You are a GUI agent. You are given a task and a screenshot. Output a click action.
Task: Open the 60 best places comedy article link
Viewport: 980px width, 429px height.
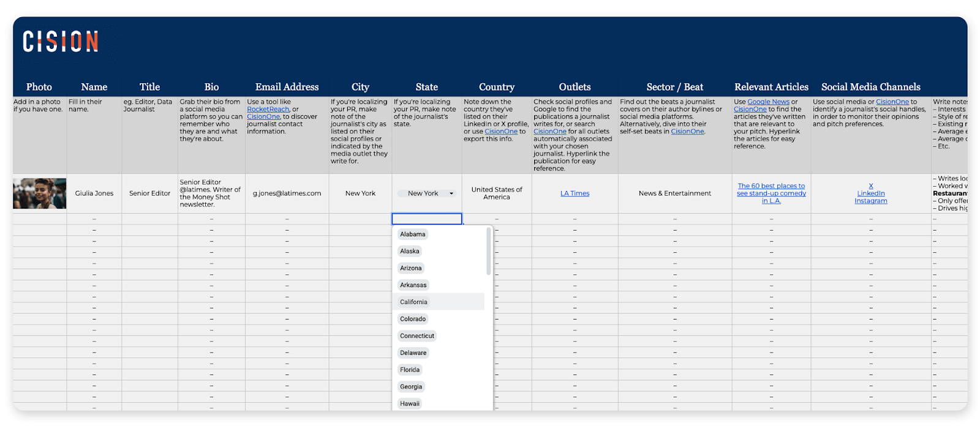771,193
